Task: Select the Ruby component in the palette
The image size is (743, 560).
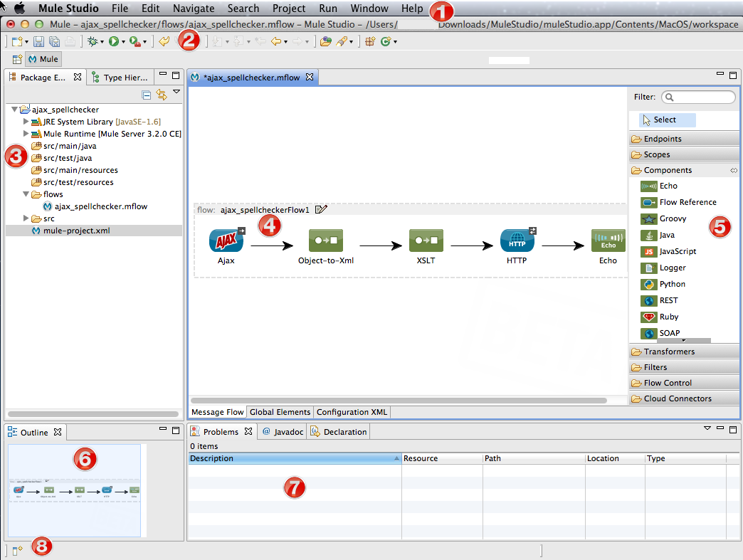Action: click(x=668, y=317)
